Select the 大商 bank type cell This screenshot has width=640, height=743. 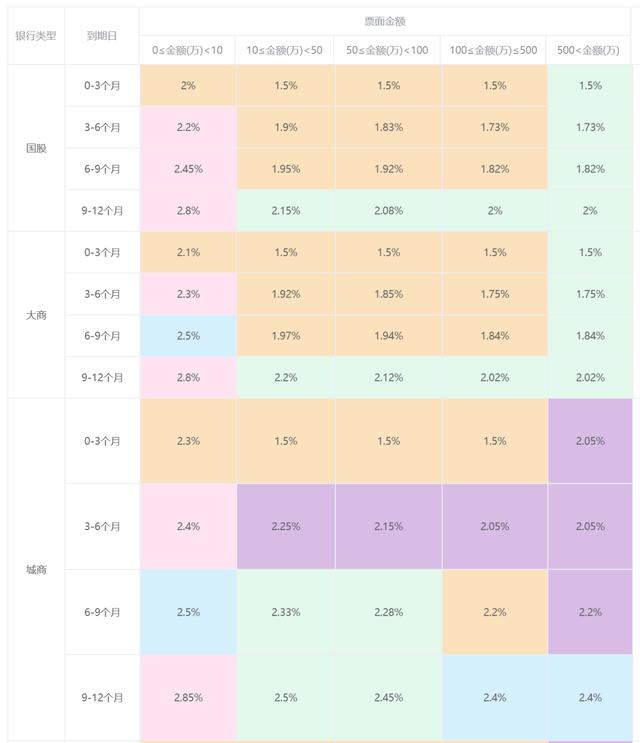[35, 315]
